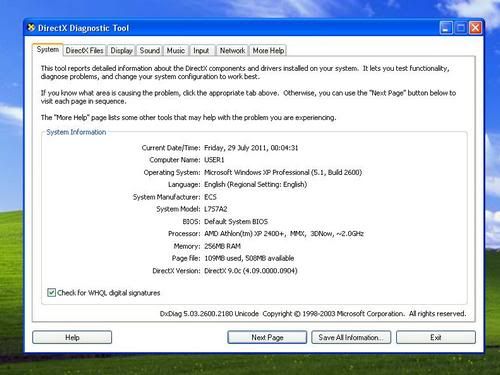Maximize the DirectX Diagnostic Tool window
Viewport: 500px width, 375px height.
coord(461,28)
